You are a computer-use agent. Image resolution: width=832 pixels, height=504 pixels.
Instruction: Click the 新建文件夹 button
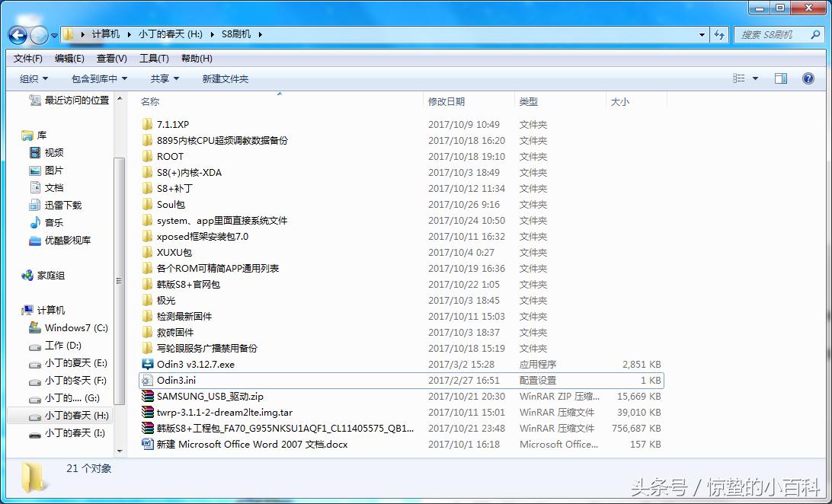pyautogui.click(x=227, y=78)
